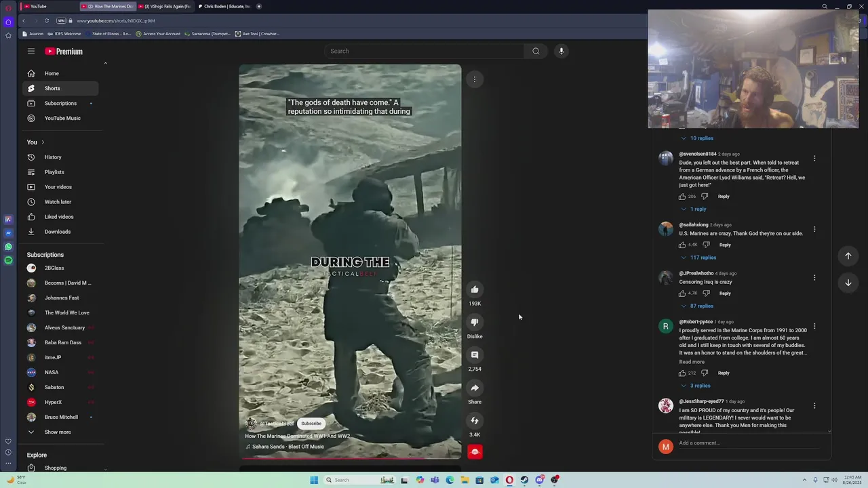Expand the You section chevron
Viewport: 868px width, 488px height.
click(43, 142)
